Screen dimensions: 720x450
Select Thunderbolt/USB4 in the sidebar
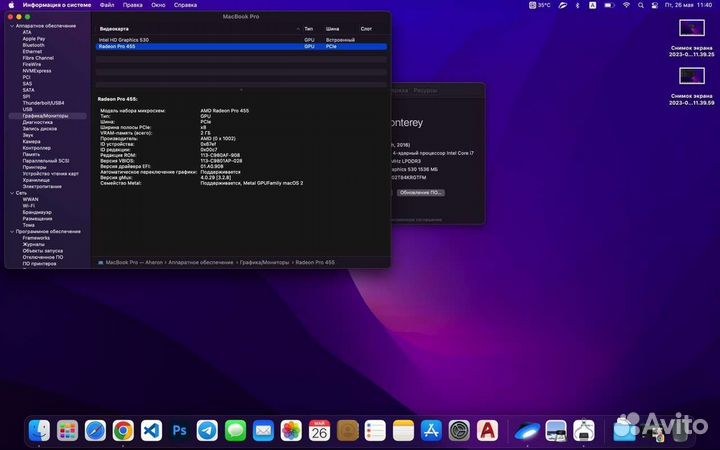pos(43,103)
